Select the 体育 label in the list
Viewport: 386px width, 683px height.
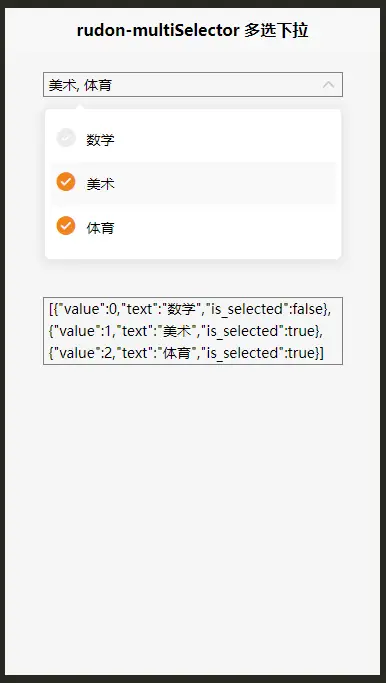[100, 228]
